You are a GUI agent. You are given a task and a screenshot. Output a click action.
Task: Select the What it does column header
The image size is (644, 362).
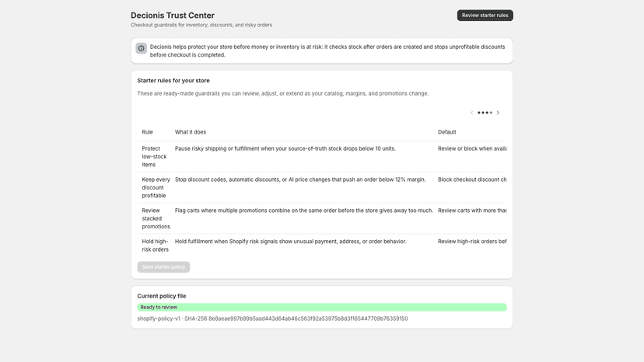[191, 132]
